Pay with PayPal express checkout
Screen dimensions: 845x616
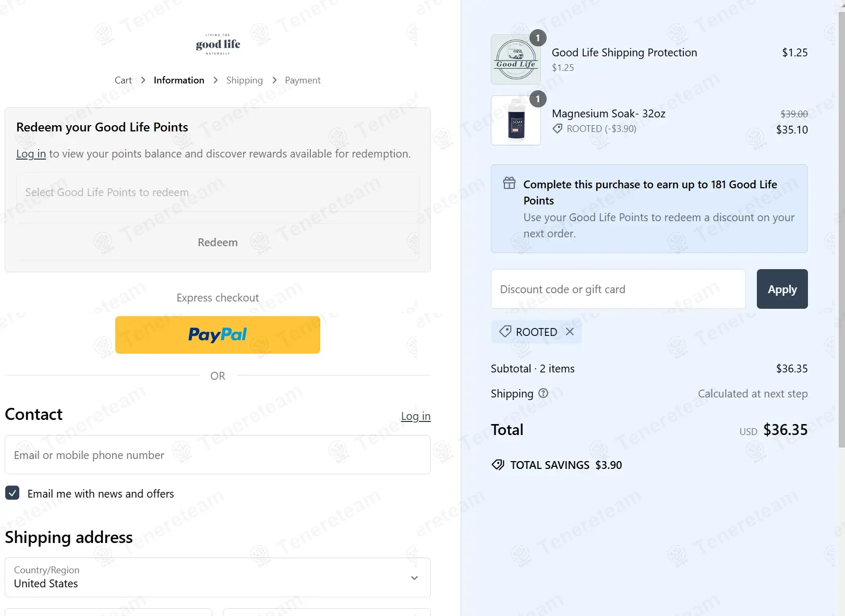[x=218, y=335]
